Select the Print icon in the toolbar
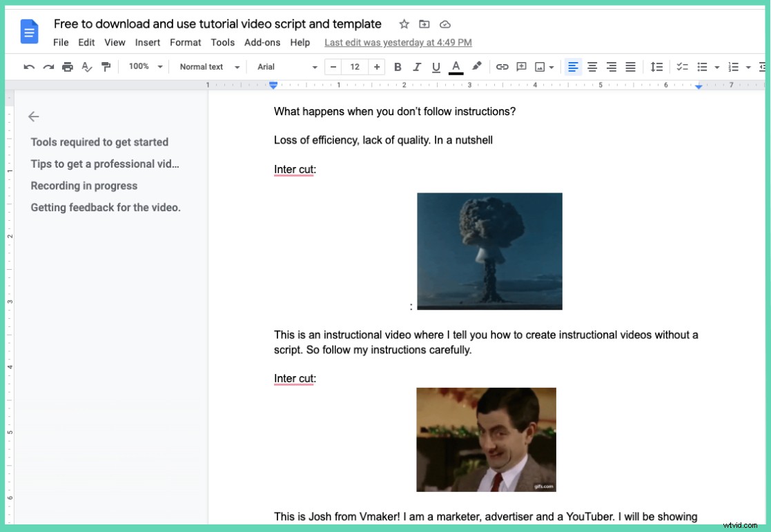This screenshot has width=771, height=532. 66,66
